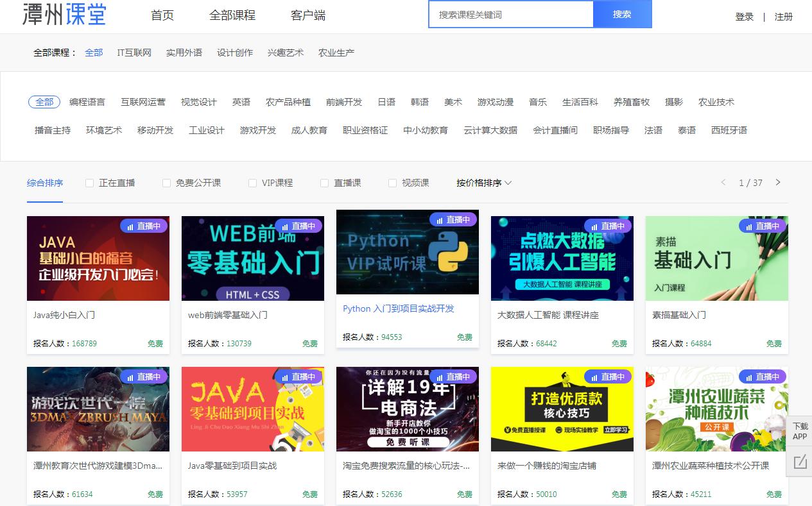Click the 搜索 search button
The image size is (812, 506).
(x=622, y=13)
